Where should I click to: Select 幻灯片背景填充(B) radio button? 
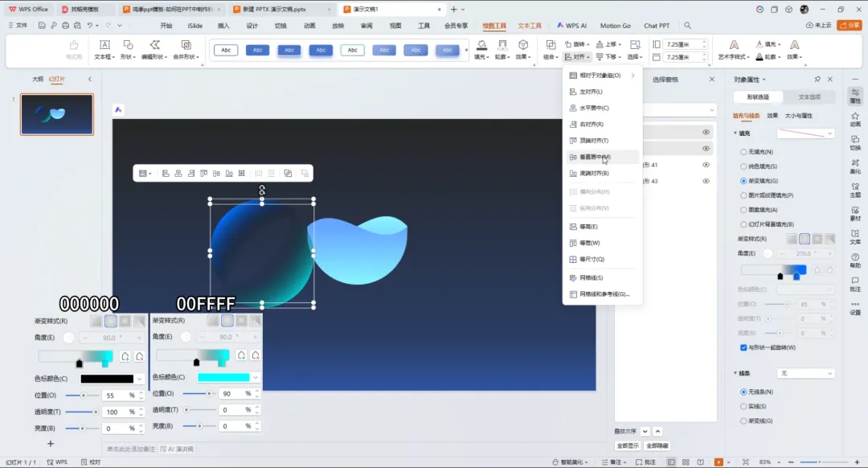point(743,224)
